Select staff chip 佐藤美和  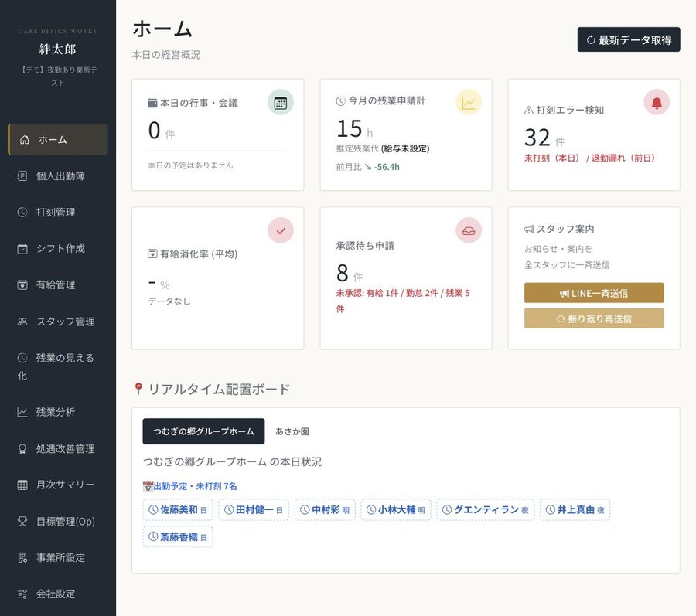point(178,510)
